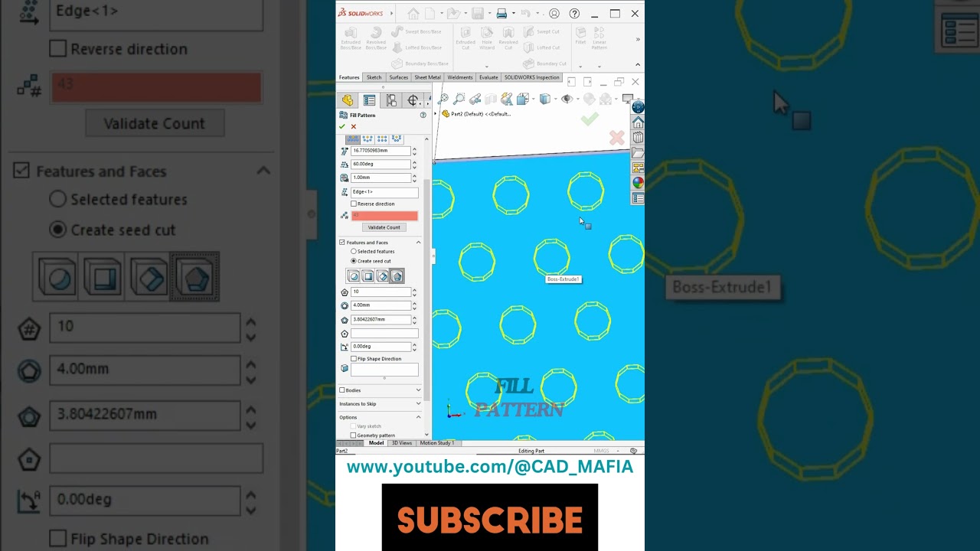Select the Create seed cut radio button

pos(353,261)
